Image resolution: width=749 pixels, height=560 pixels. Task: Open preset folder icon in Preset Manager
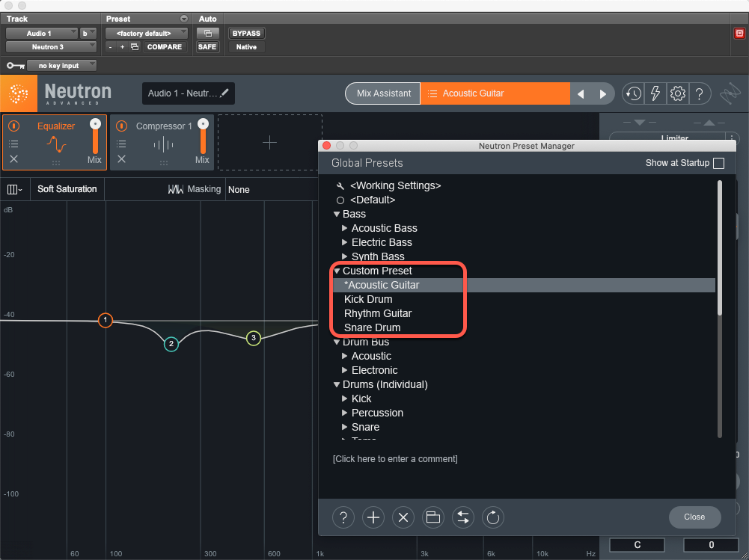(x=432, y=517)
